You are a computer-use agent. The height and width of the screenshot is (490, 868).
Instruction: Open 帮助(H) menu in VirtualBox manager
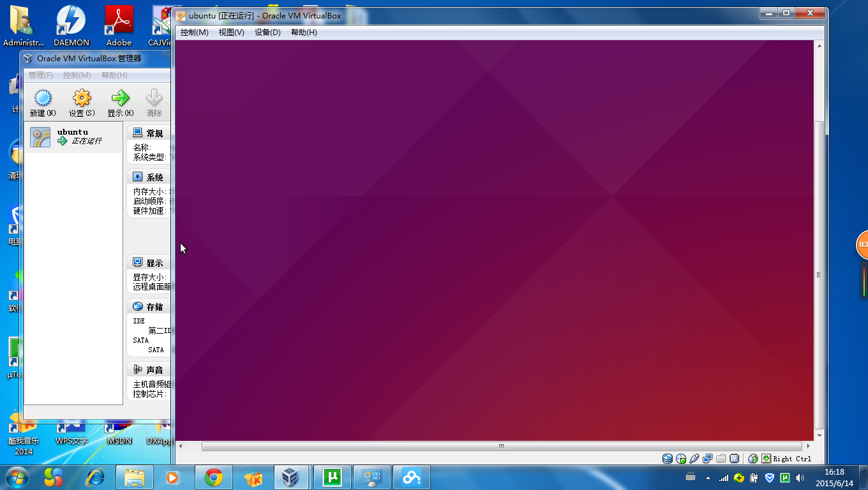tap(114, 75)
